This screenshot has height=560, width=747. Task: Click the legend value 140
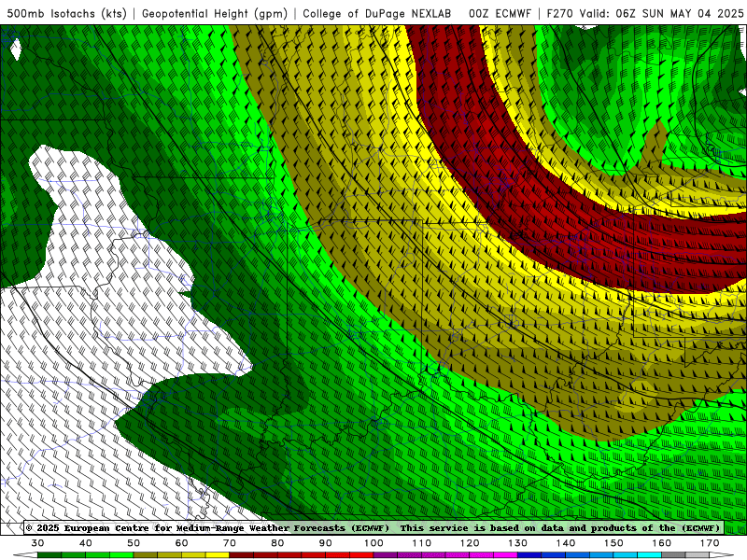pyautogui.click(x=566, y=543)
